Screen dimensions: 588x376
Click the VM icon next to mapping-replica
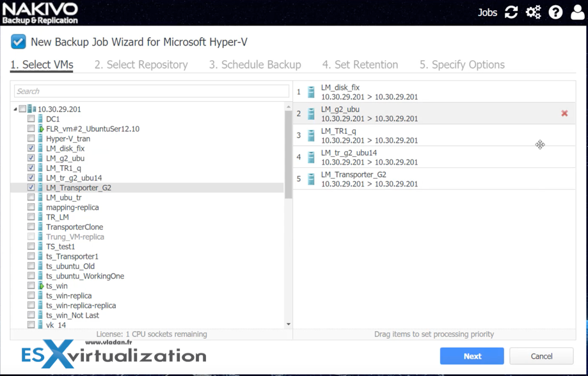tap(40, 207)
